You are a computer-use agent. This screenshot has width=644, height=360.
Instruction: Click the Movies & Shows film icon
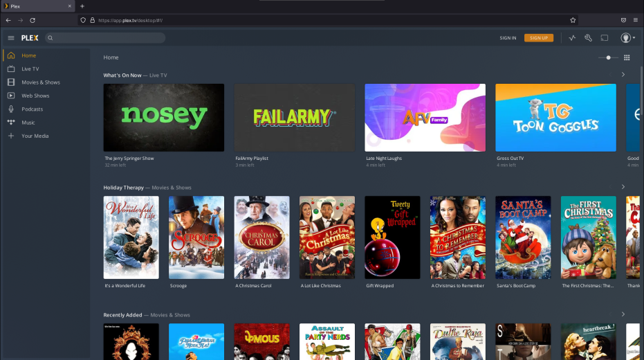coord(11,82)
